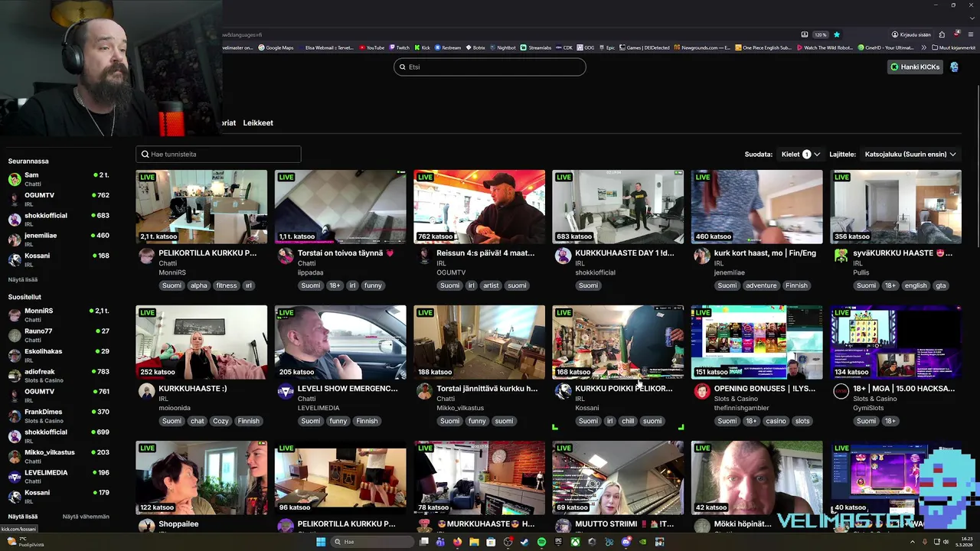This screenshot has width=980, height=551.
Task: Open the Nightbot bookmark
Action: coord(502,47)
